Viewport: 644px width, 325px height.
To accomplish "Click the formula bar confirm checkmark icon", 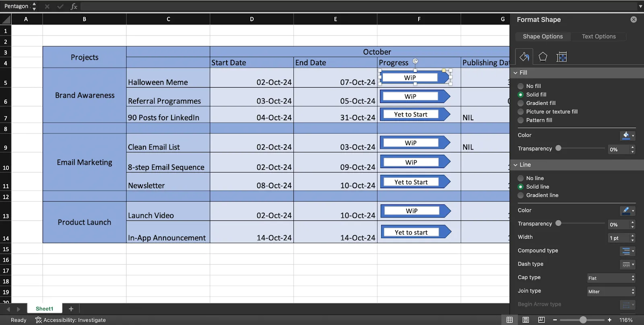I will click(x=60, y=6).
